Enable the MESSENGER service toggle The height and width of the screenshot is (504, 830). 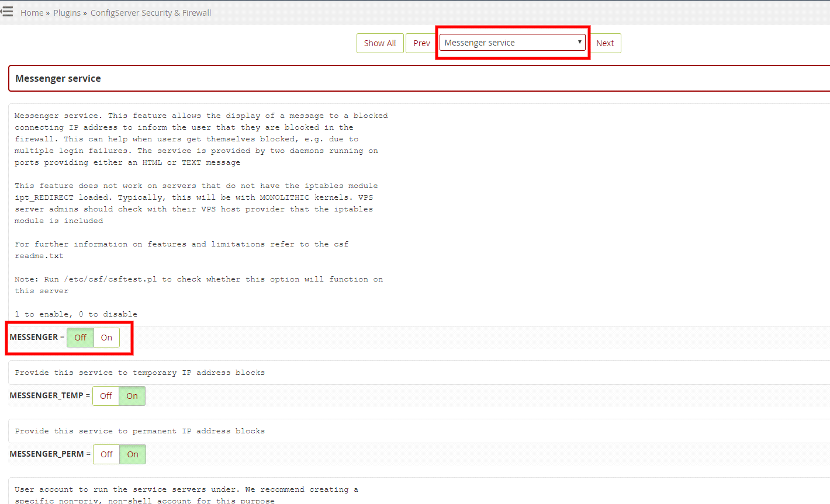tap(106, 338)
